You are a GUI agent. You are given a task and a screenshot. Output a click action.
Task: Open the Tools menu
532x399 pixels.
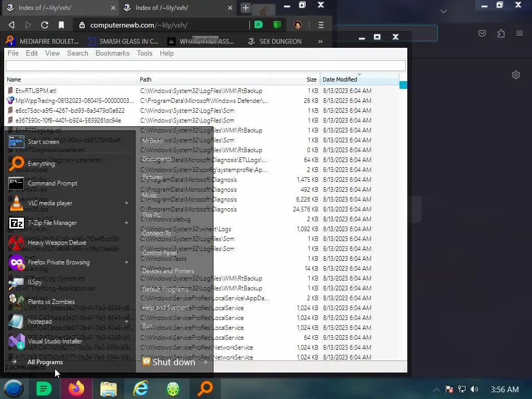coord(144,54)
